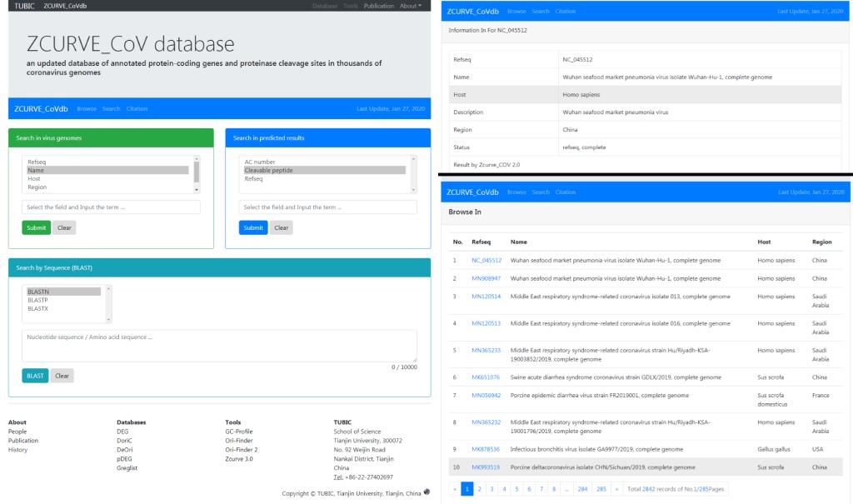Open the NC_045512 Refseq link

pyautogui.click(x=485, y=260)
